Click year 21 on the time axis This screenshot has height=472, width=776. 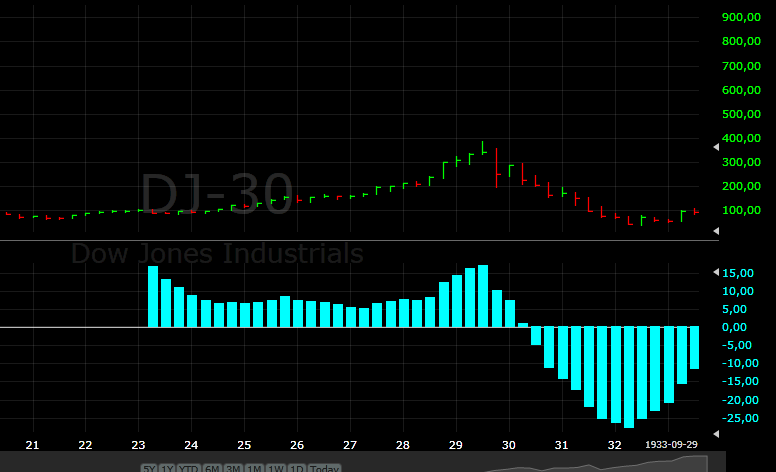32,445
